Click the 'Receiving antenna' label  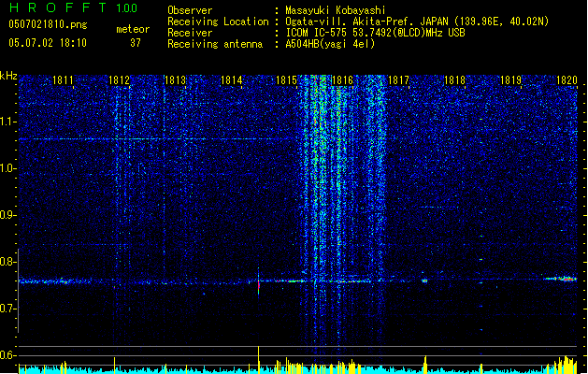215,44
